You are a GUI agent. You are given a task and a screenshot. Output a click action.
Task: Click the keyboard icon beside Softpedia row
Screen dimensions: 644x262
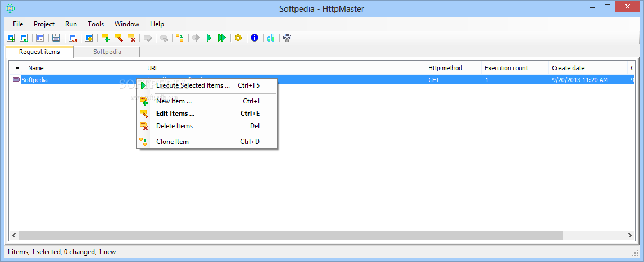pos(16,80)
